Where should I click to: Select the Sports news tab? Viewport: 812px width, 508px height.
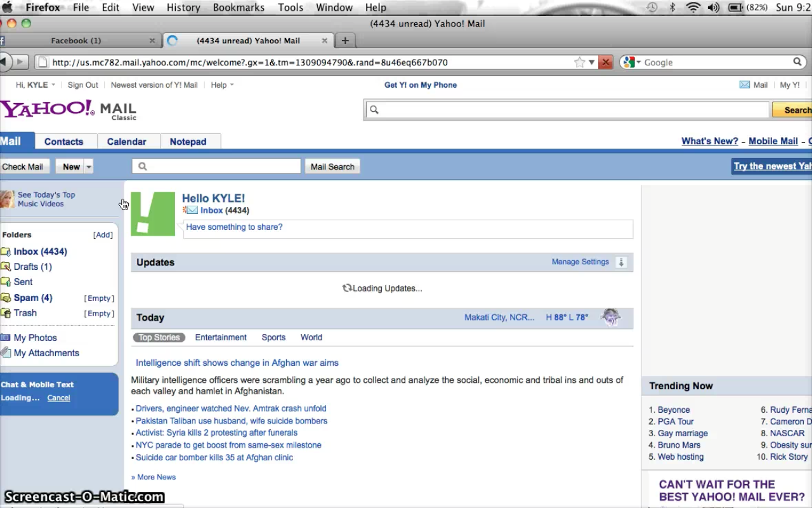pyautogui.click(x=273, y=337)
